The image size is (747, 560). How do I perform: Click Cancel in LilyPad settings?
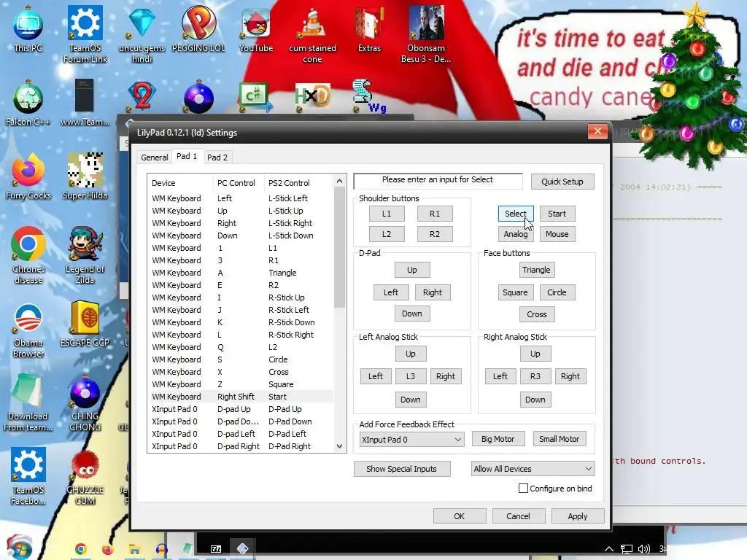(x=519, y=516)
